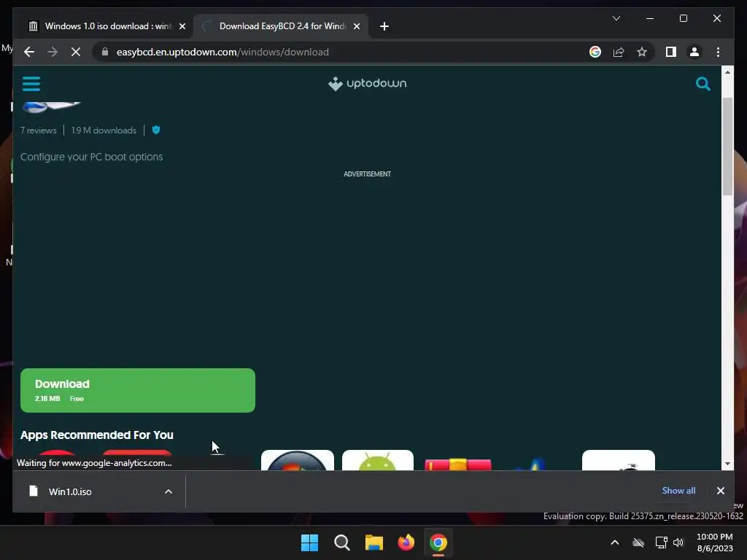Click the Chrome taskbar icon
The width and height of the screenshot is (747, 560).
[438, 542]
